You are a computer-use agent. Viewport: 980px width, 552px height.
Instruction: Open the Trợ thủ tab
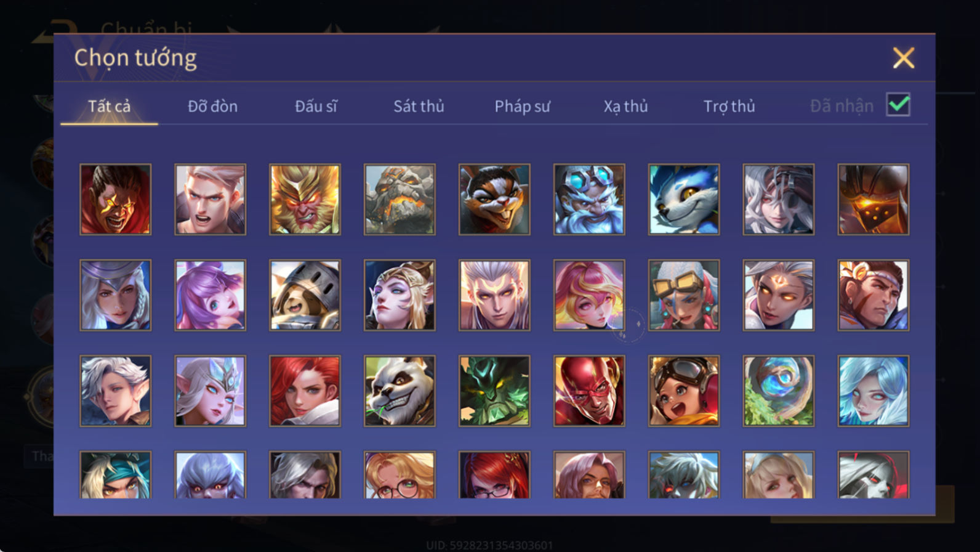tap(729, 106)
